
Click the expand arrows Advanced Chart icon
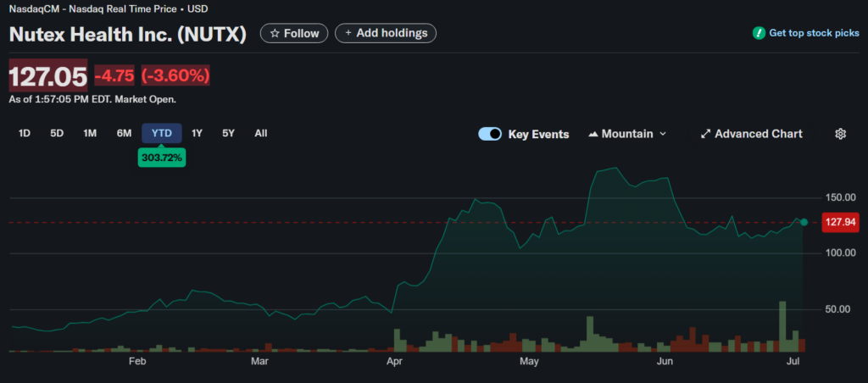pos(705,134)
